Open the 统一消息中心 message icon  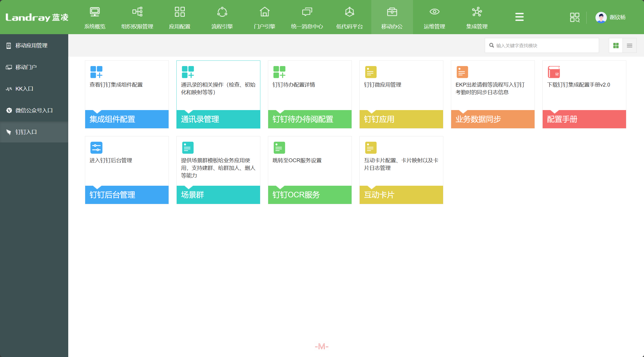pyautogui.click(x=307, y=12)
